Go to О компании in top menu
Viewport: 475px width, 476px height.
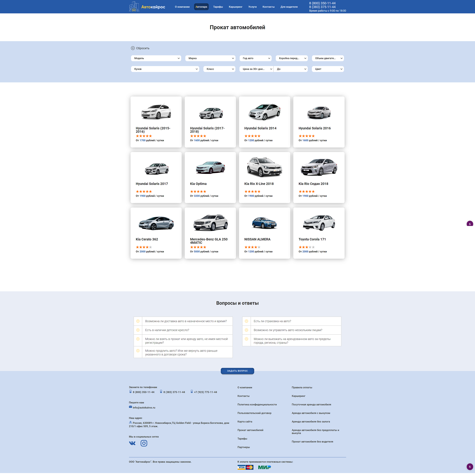coord(182,7)
